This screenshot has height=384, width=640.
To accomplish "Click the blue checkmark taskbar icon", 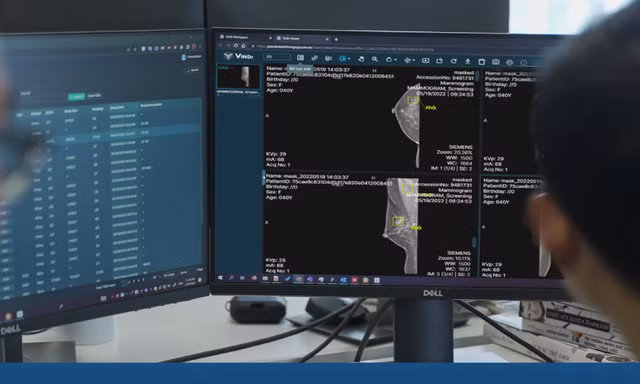I will pos(287,279).
